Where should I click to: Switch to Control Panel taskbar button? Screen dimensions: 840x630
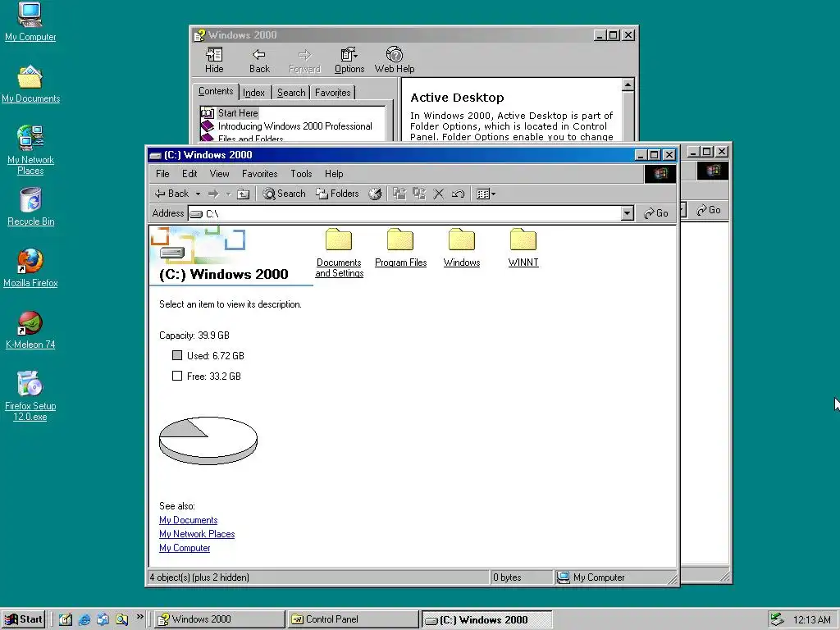pyautogui.click(x=353, y=619)
